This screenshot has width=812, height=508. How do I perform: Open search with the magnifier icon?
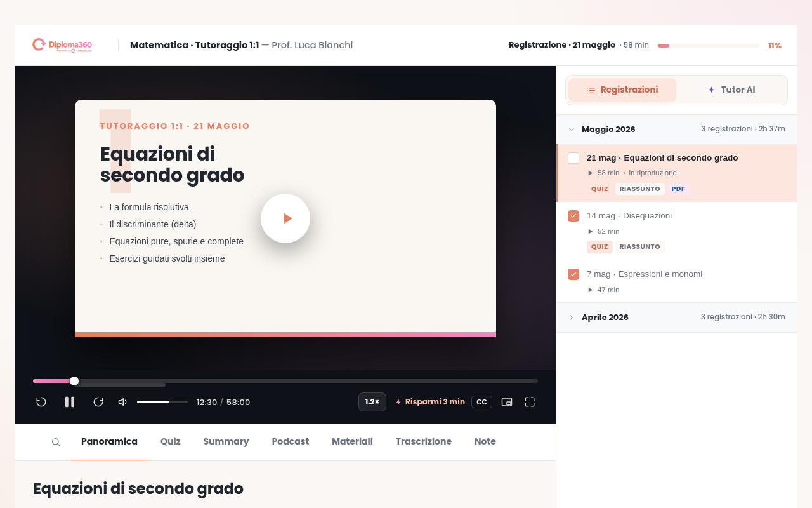(56, 442)
